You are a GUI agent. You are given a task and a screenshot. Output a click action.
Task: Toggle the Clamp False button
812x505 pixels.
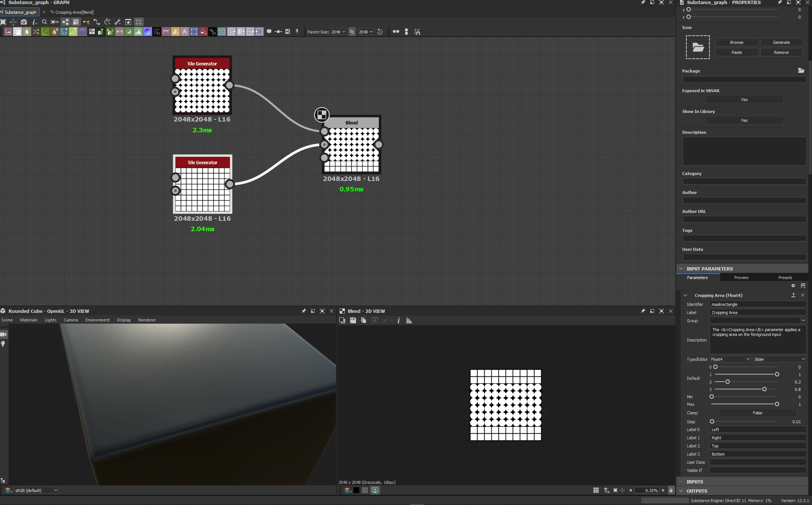[x=757, y=413]
